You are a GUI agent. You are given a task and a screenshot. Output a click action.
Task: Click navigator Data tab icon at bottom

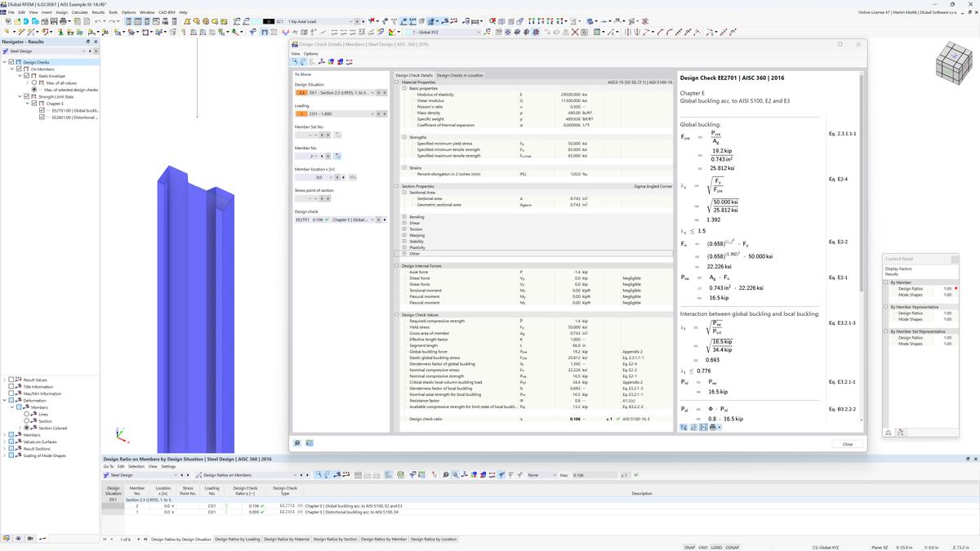tap(7, 539)
